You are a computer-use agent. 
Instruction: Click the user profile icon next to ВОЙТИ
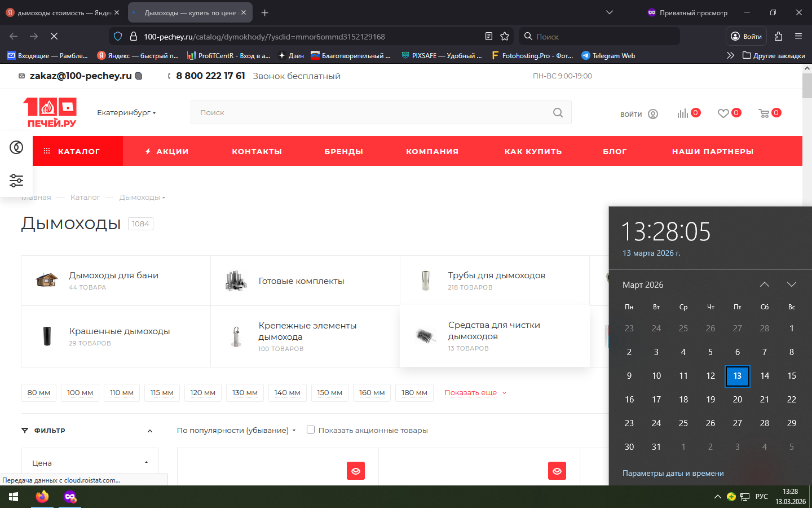tap(653, 114)
